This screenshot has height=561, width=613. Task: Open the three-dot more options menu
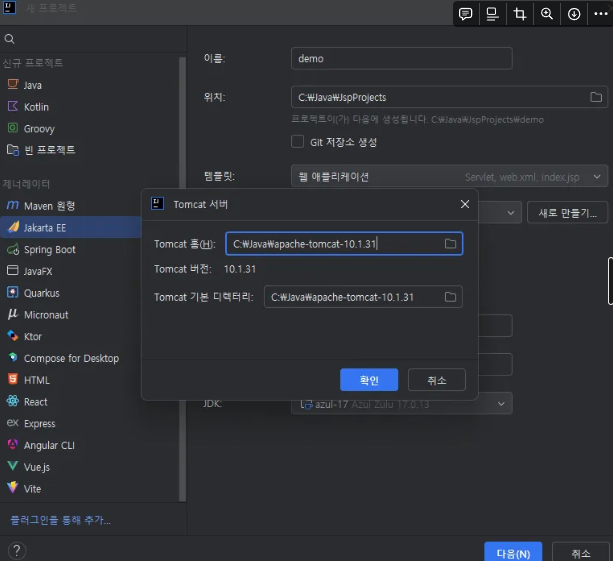tap(600, 14)
